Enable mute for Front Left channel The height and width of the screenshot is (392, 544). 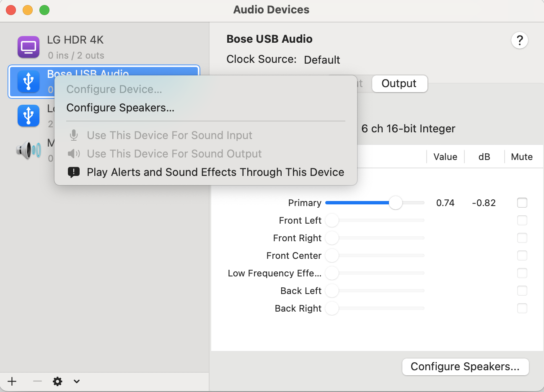click(x=522, y=220)
